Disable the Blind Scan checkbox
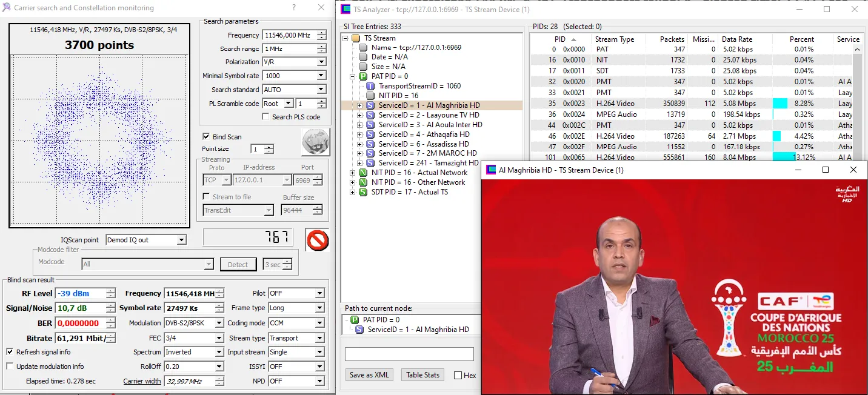The width and height of the screenshot is (868, 395). pyautogui.click(x=206, y=137)
